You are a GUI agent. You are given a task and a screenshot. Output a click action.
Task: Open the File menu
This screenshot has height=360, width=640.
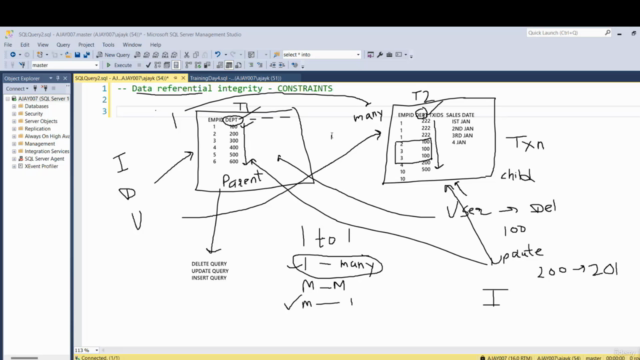pyautogui.click(x=8, y=44)
